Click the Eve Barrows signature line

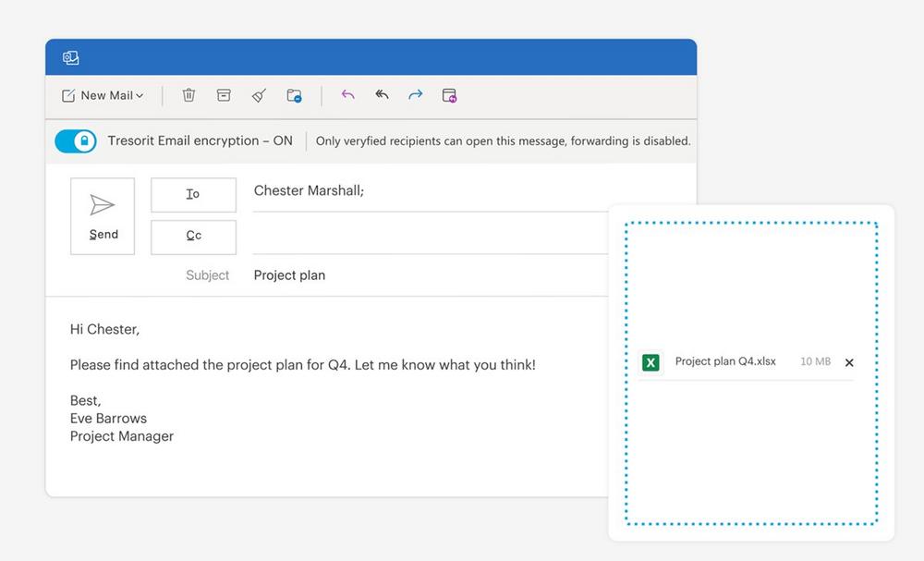108,419
